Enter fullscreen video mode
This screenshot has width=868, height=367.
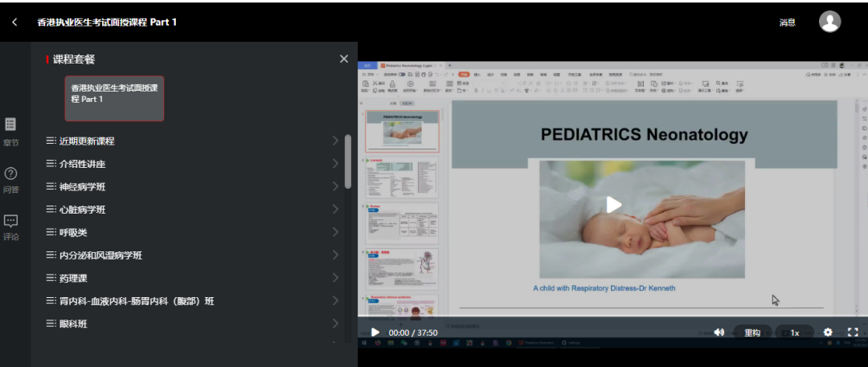pyautogui.click(x=853, y=332)
